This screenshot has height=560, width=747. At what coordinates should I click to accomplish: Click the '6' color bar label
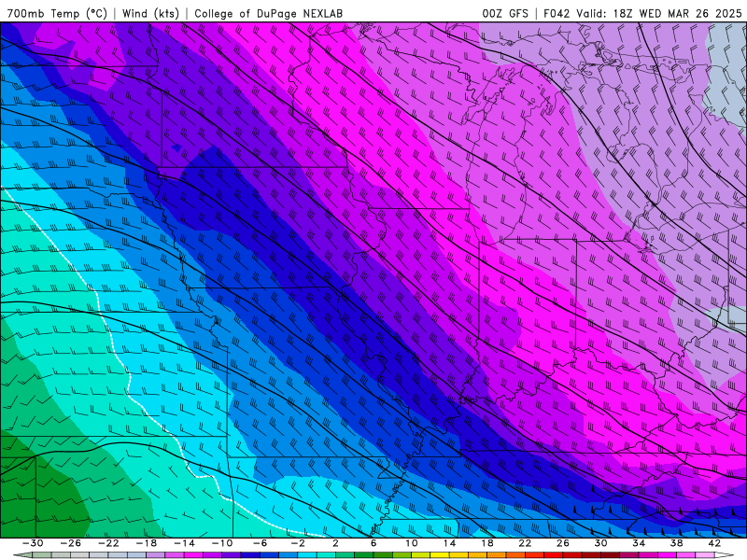[373, 543]
